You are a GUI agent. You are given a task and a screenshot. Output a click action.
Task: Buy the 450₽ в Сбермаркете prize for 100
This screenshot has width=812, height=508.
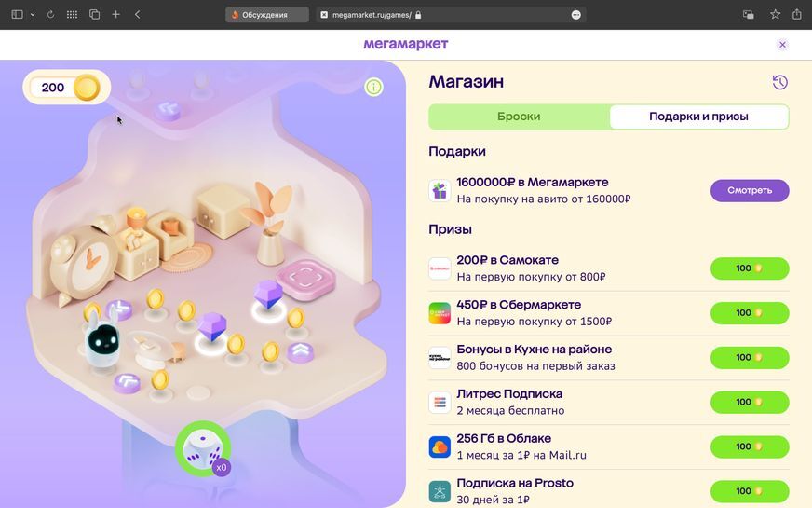pyautogui.click(x=750, y=313)
